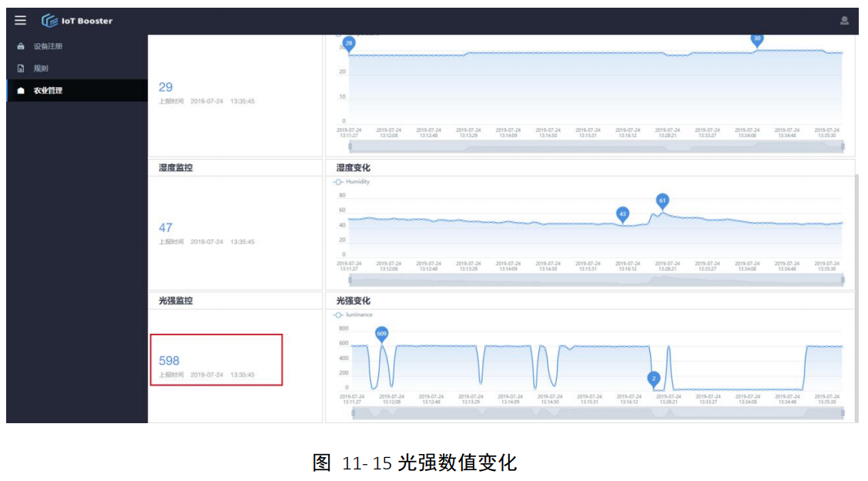Click the 13:28:21 axis label on temperature chart
The width and height of the screenshot is (868, 481).
(668, 133)
